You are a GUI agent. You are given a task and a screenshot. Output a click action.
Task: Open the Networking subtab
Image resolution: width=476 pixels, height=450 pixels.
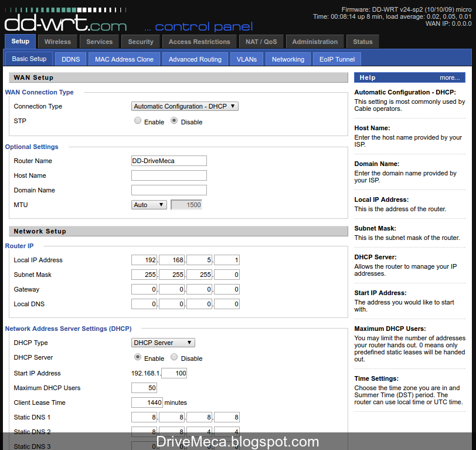click(x=288, y=59)
